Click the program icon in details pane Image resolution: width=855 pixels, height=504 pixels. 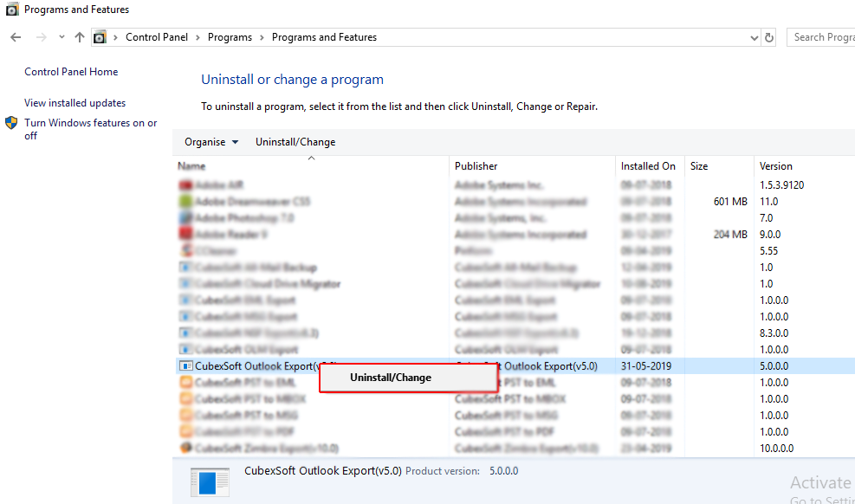(210, 481)
